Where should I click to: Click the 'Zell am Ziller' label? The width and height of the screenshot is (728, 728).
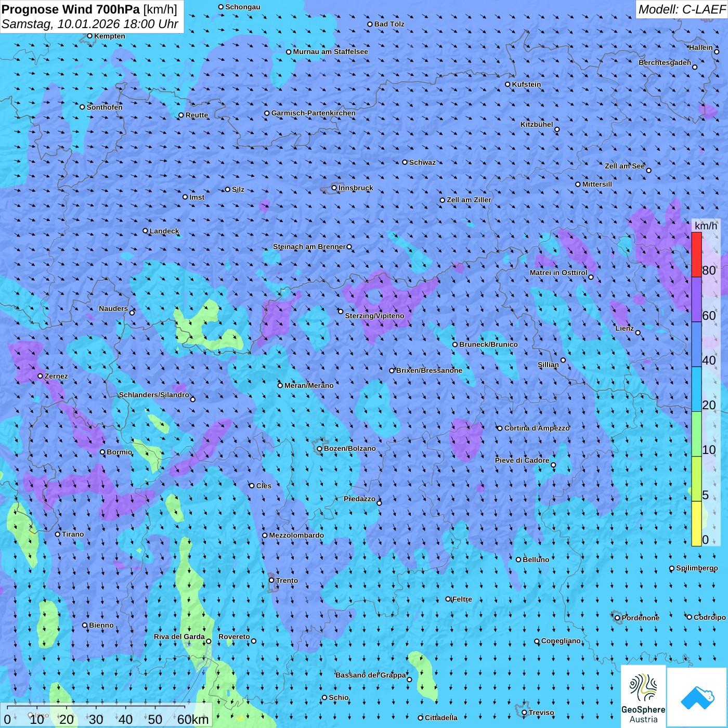pos(469,200)
